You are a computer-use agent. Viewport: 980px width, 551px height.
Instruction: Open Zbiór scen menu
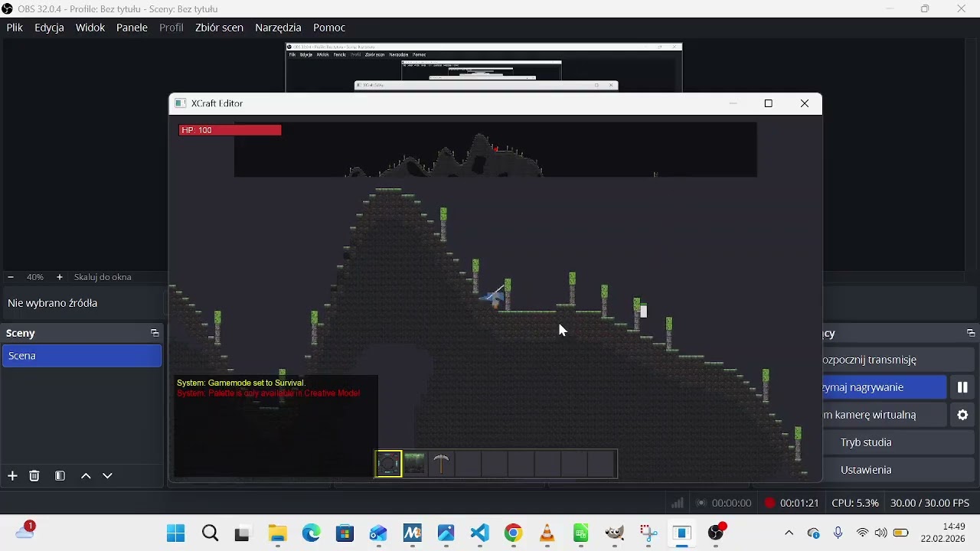click(219, 28)
